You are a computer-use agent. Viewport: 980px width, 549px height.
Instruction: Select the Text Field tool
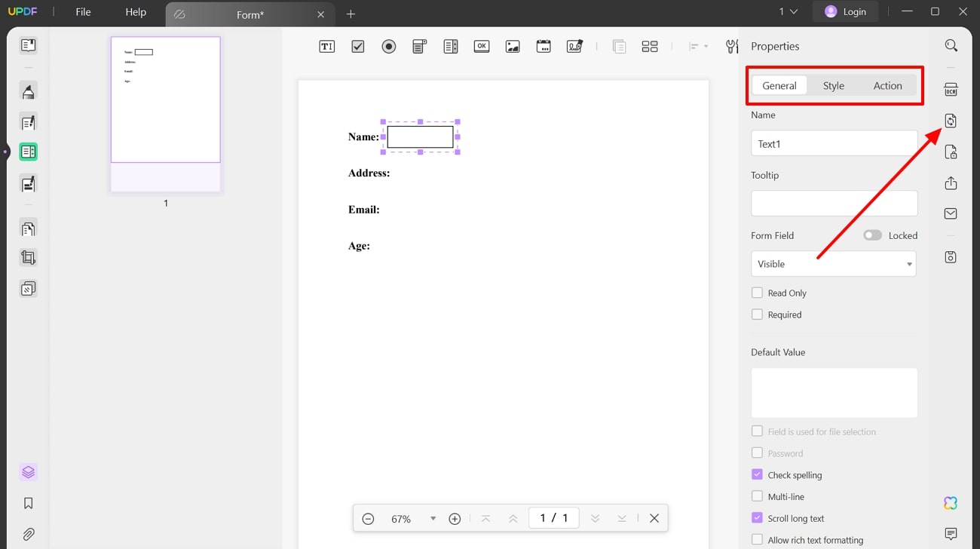326,47
